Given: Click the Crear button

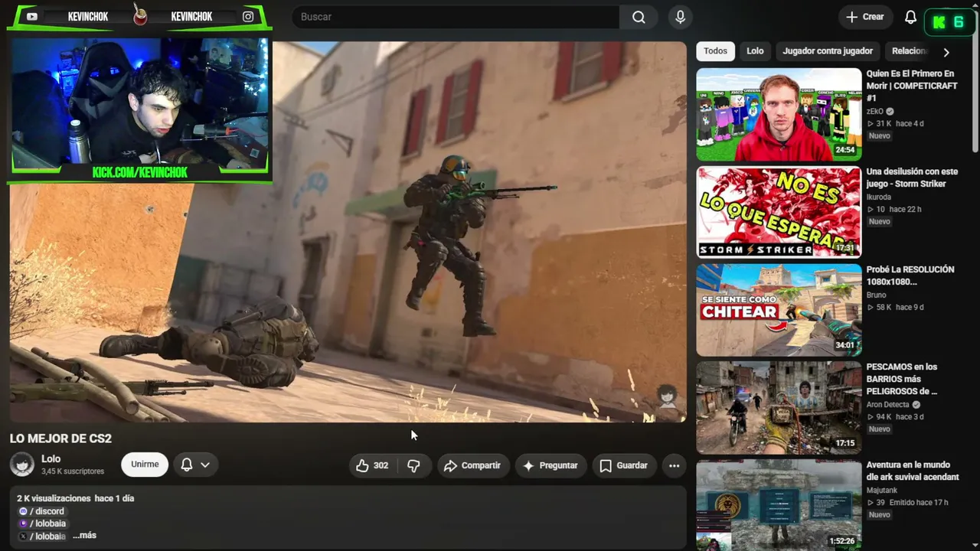Looking at the screenshot, I should 865,17.
